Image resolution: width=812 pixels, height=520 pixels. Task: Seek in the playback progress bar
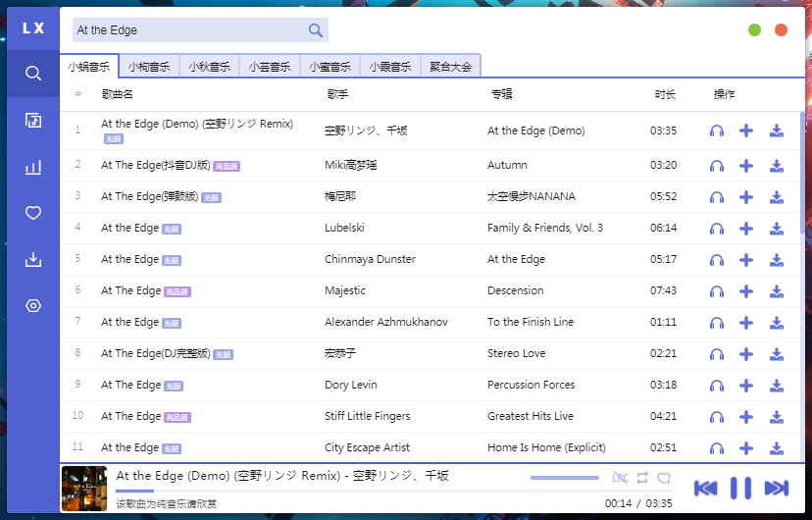tap(394, 491)
